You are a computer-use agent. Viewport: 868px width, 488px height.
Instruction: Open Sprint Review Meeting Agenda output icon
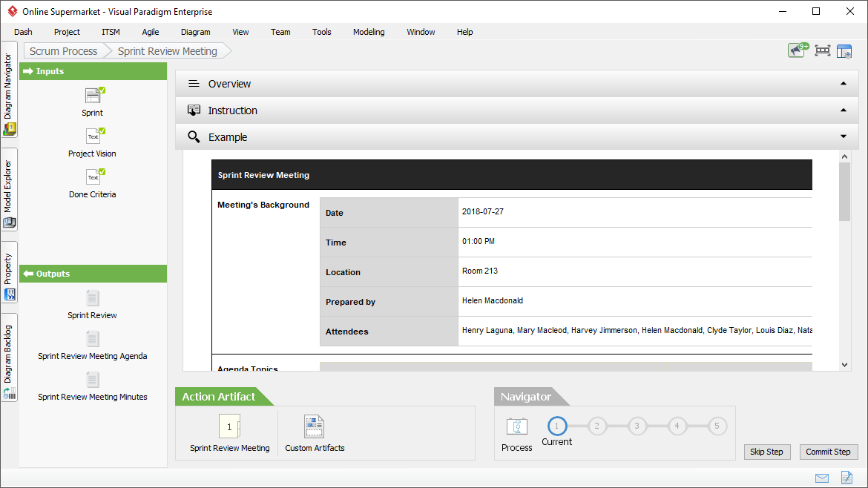coord(93,339)
